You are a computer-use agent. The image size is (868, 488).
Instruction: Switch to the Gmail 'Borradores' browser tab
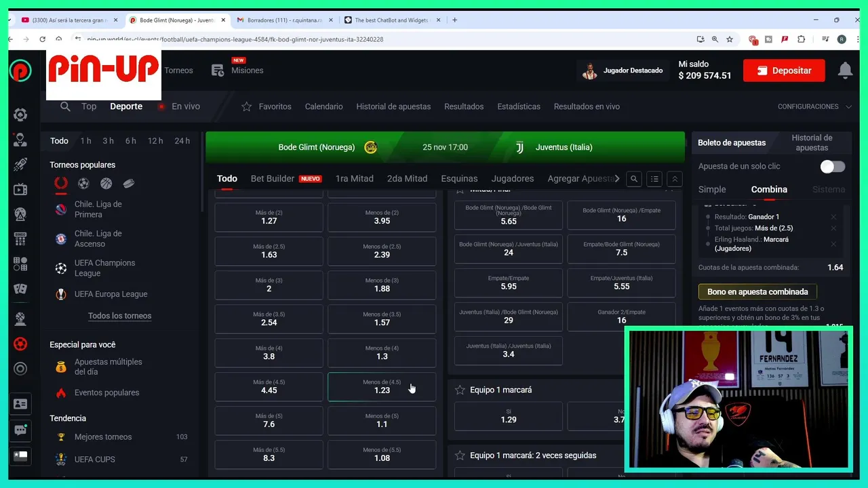(x=285, y=20)
